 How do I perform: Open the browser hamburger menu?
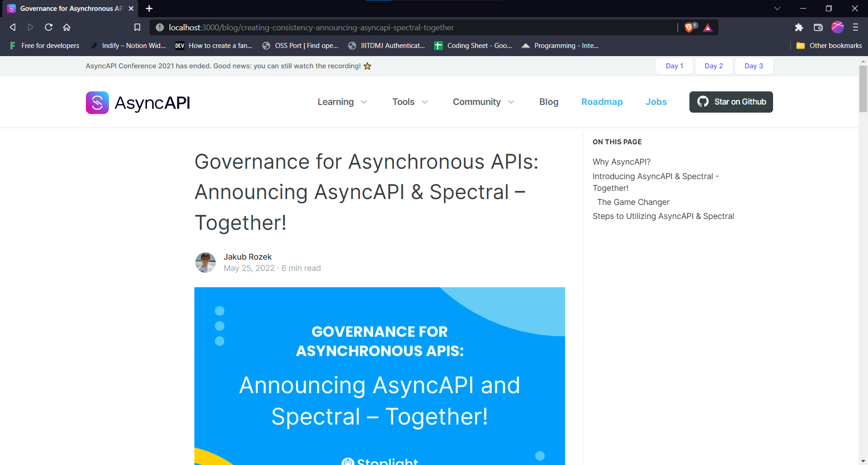pyautogui.click(x=855, y=28)
